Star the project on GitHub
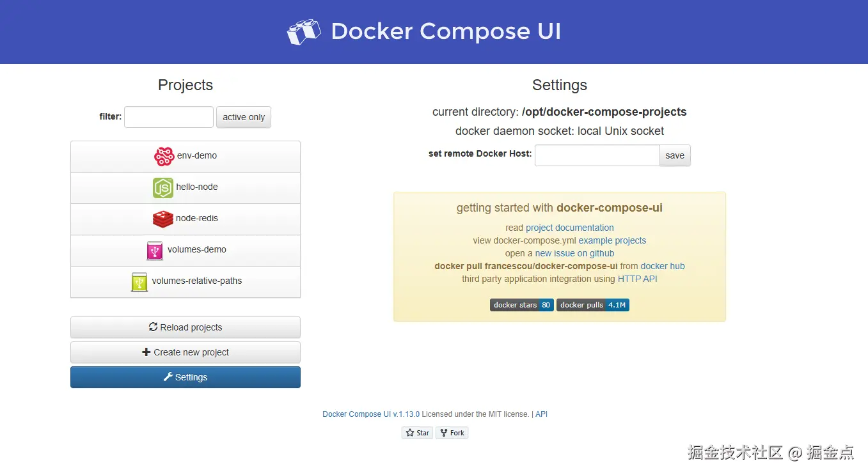This screenshot has height=475, width=868. point(417,433)
